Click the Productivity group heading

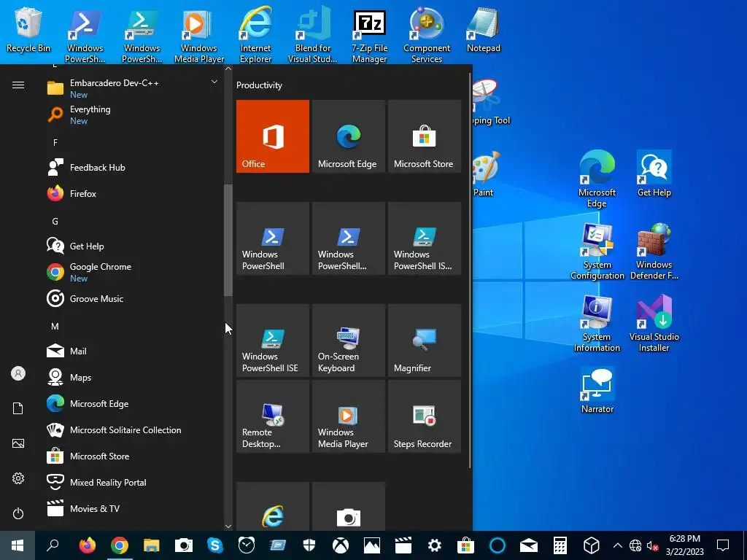click(259, 85)
